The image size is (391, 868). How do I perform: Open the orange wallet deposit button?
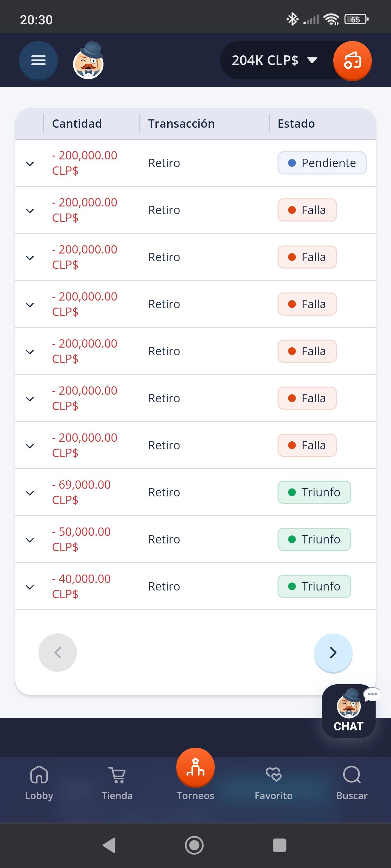352,61
